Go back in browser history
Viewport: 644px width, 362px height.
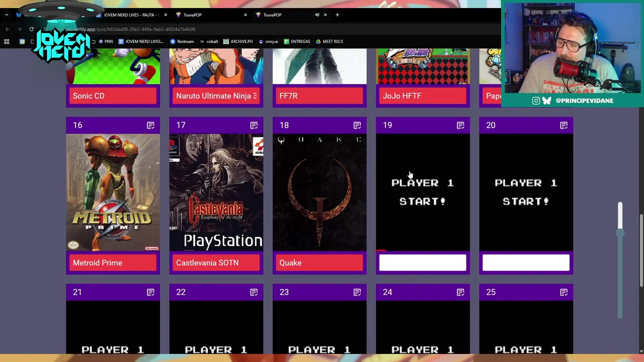click(x=7, y=29)
